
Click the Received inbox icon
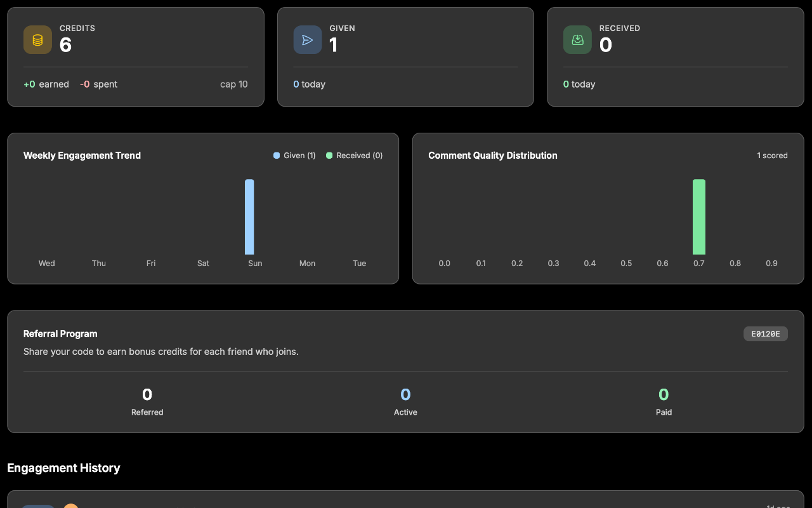(x=577, y=39)
